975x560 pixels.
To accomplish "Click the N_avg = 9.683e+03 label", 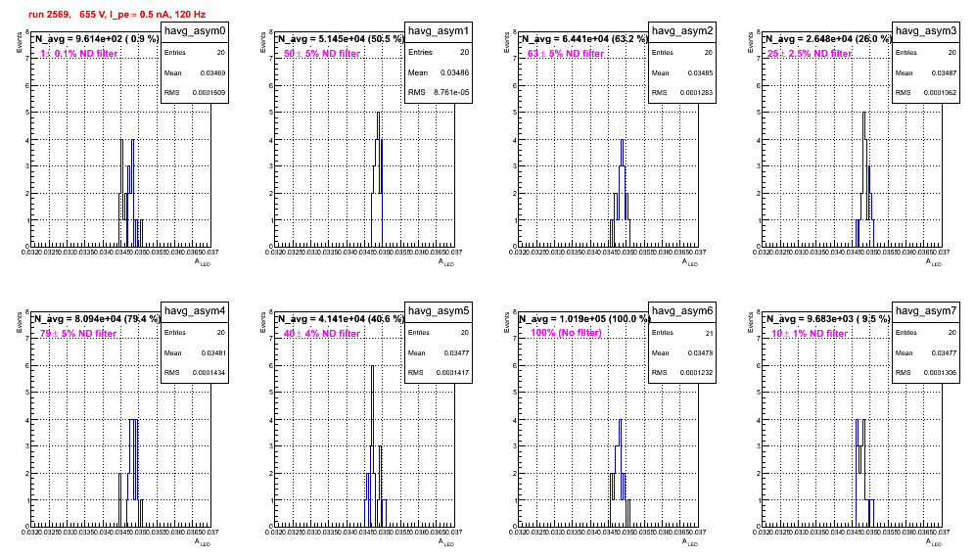I will (x=827, y=318).
